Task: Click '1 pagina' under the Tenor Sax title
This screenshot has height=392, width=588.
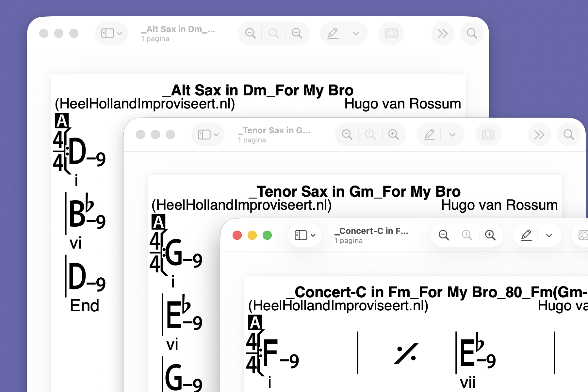Action: pos(252,140)
